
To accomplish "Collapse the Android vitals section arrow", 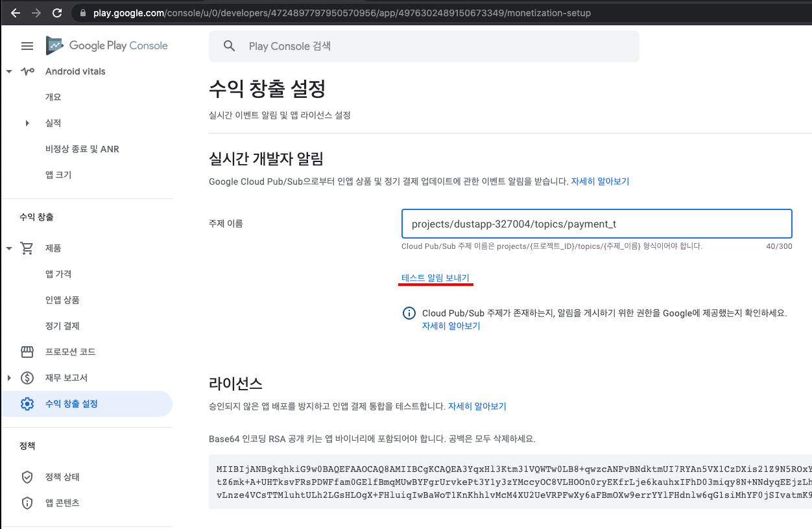I will pyautogui.click(x=9, y=71).
